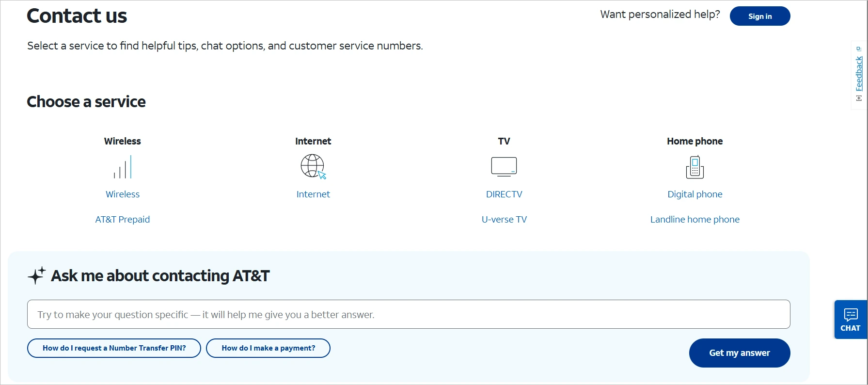Click the Home phone column heading
Viewport: 868px width, 385px height.
[x=695, y=141]
